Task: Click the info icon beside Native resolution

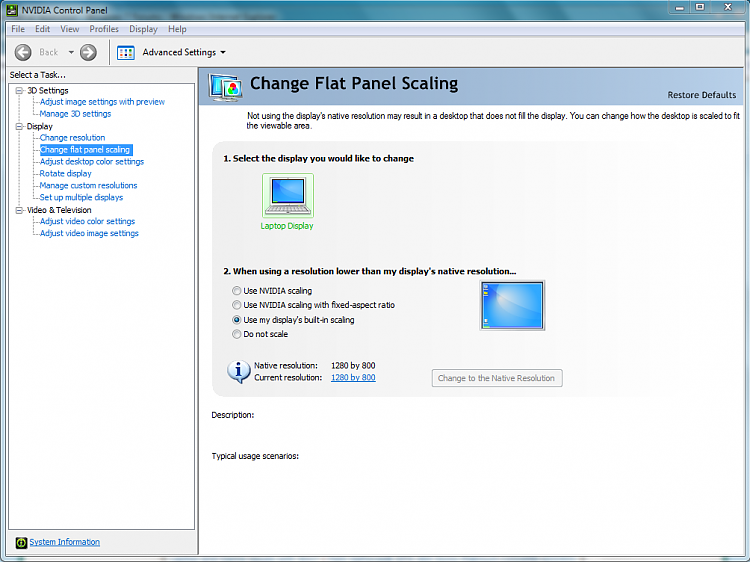Action: click(x=239, y=371)
